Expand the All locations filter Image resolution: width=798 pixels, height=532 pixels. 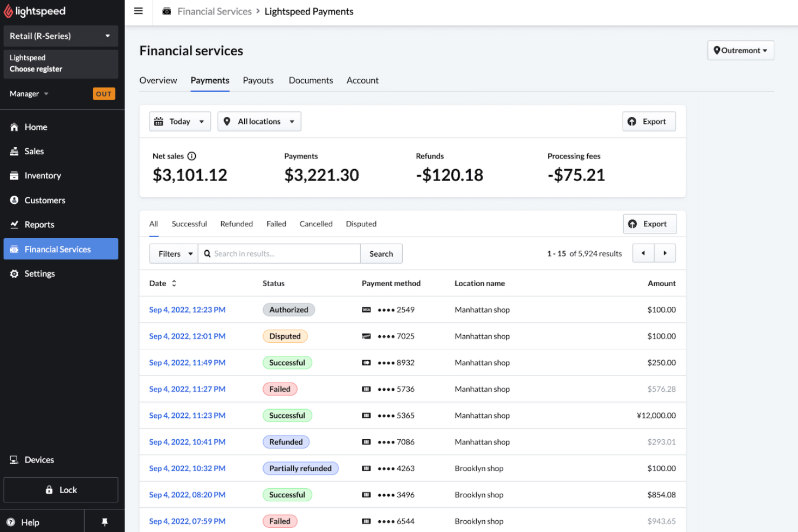[259, 121]
